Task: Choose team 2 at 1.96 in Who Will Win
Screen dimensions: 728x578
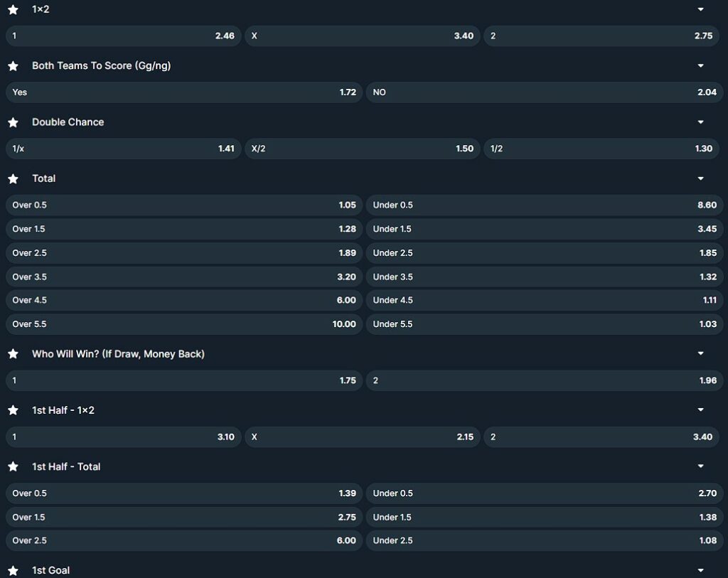Action: [x=545, y=380]
